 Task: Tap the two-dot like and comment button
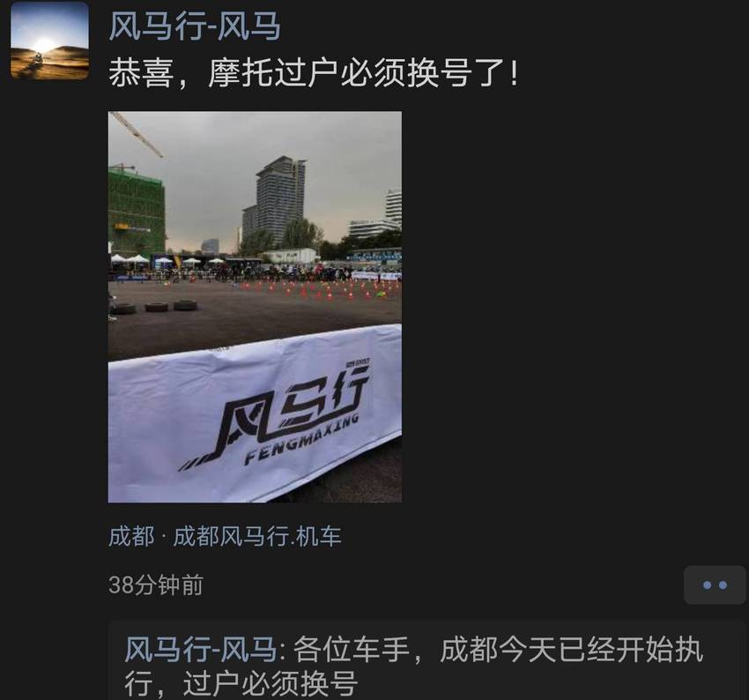pos(715,585)
